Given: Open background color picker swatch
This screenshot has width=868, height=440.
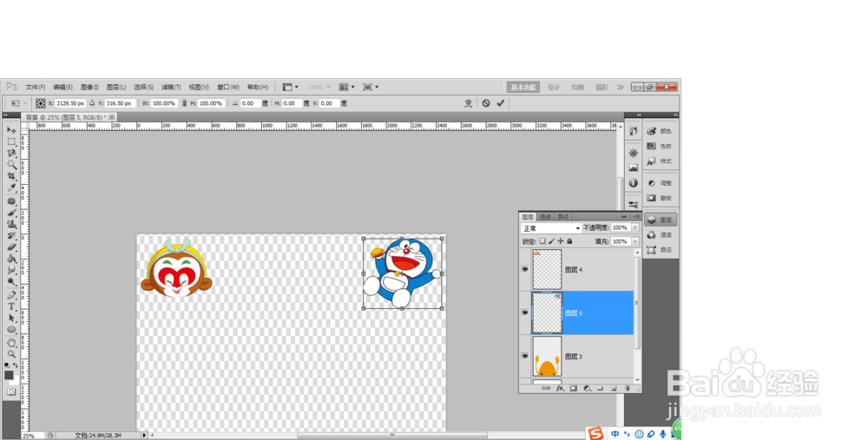Looking at the screenshot, I should [x=14, y=381].
